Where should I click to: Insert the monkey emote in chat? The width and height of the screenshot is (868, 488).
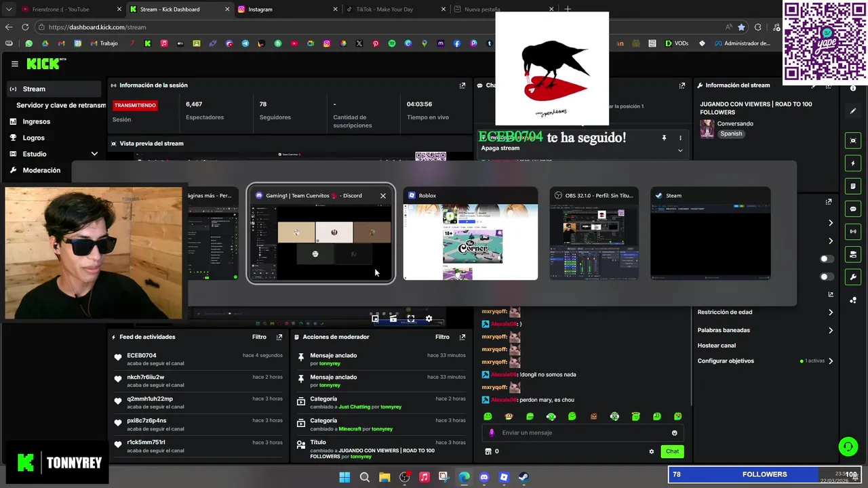coord(509,416)
